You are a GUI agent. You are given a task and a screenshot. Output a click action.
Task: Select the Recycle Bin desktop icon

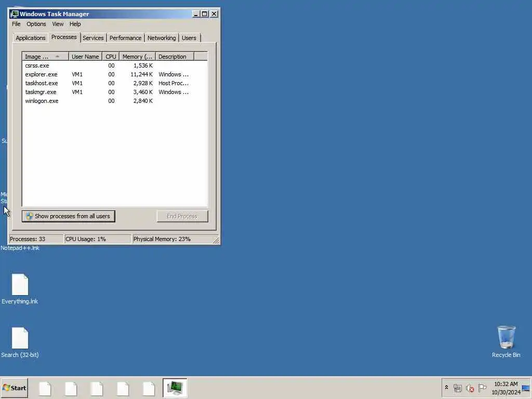(x=506, y=342)
